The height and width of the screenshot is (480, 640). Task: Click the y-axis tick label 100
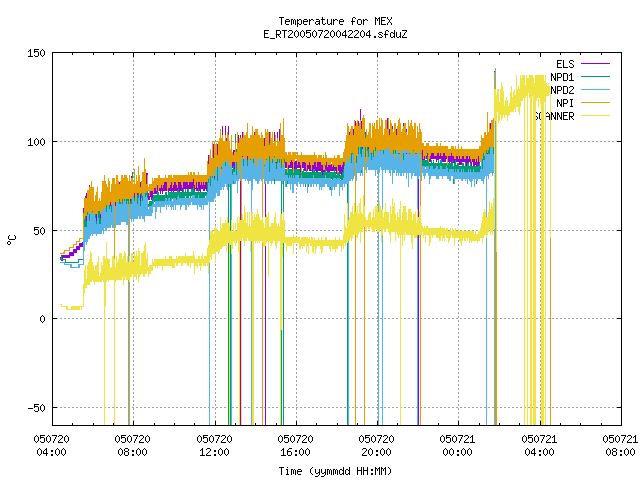(x=36, y=142)
